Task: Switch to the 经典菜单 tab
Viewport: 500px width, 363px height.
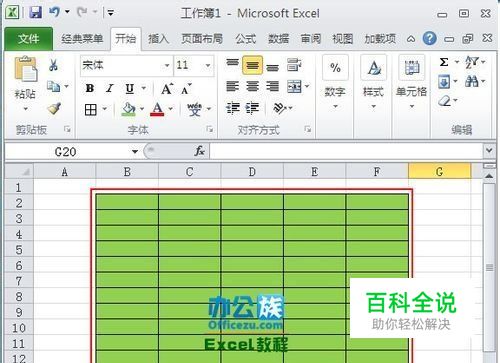Action: [82, 39]
